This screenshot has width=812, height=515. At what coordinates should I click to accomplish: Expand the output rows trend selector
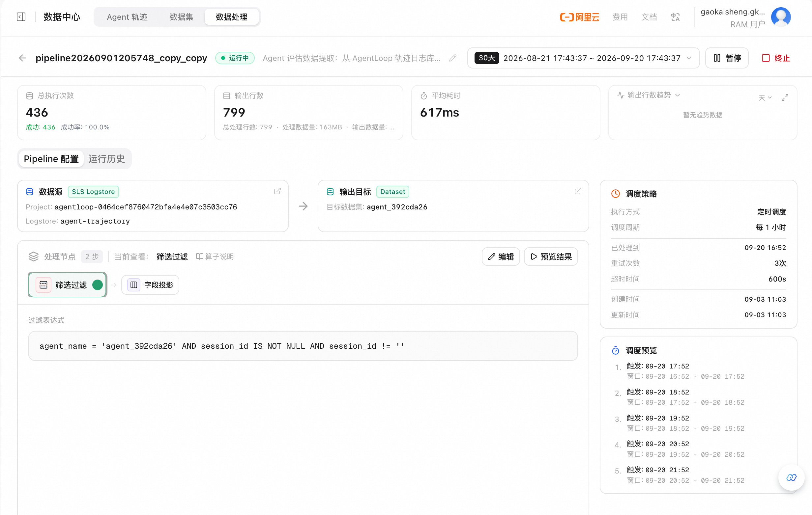pos(649,95)
